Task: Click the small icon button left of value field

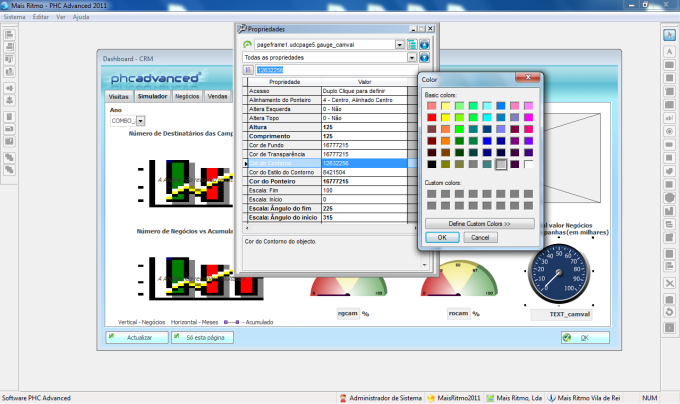Action: (248, 70)
